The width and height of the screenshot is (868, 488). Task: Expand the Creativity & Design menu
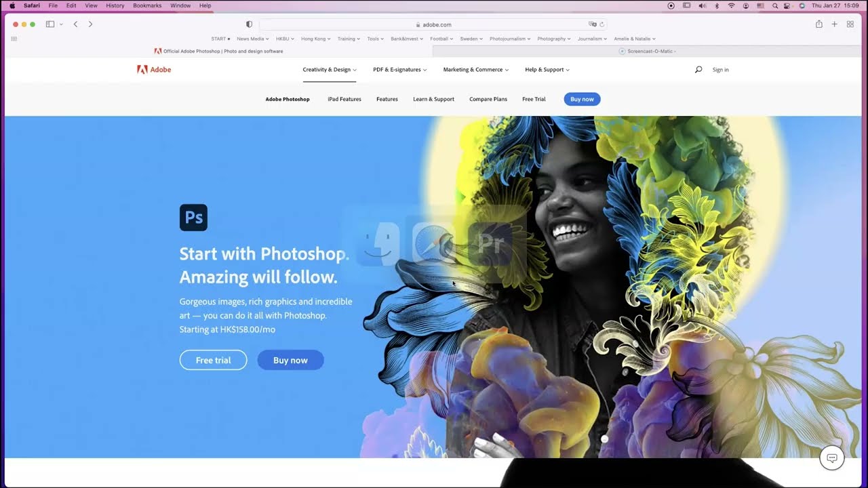(330, 69)
